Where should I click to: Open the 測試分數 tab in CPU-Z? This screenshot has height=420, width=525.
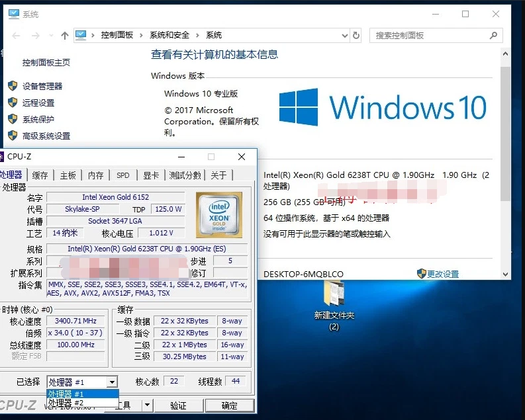(x=185, y=175)
